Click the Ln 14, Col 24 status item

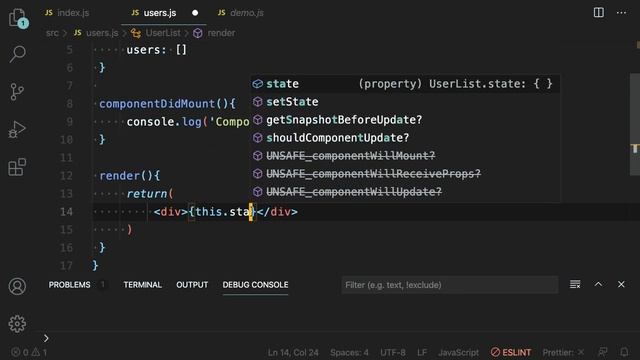pos(293,352)
